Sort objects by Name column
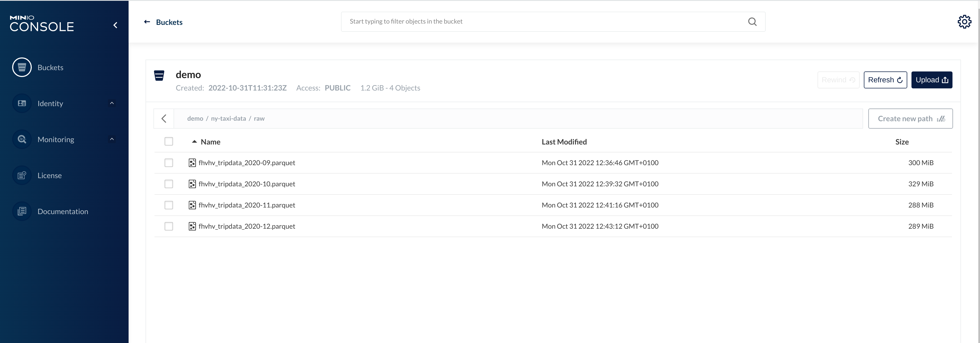 210,142
